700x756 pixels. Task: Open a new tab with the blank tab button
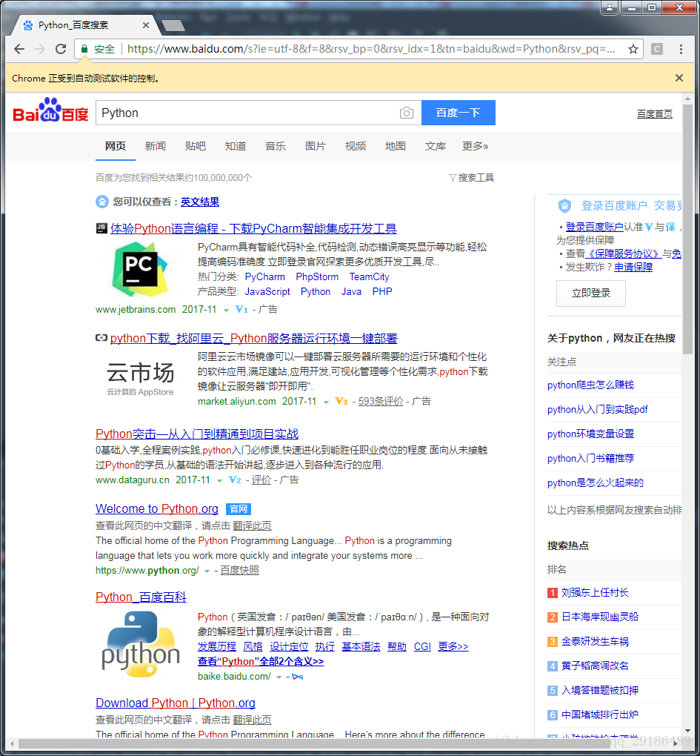pyautogui.click(x=173, y=25)
